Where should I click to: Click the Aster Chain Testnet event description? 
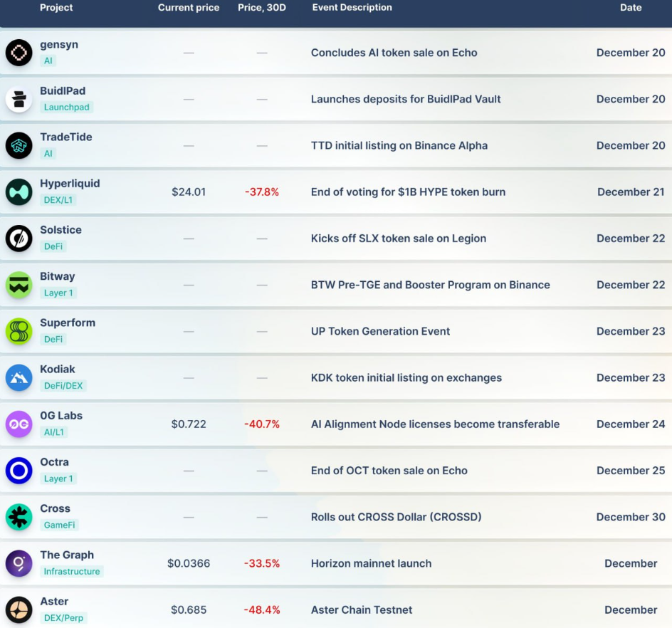(362, 610)
